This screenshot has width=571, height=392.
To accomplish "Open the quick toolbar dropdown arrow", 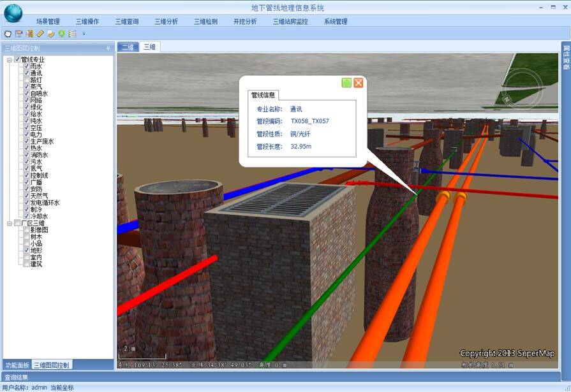I will (84, 34).
